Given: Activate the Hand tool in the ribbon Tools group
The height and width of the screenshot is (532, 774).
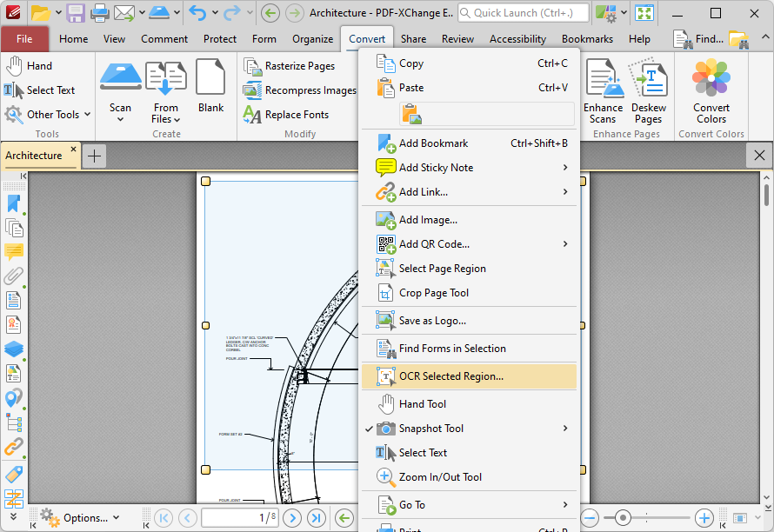Looking at the screenshot, I should click(x=29, y=66).
